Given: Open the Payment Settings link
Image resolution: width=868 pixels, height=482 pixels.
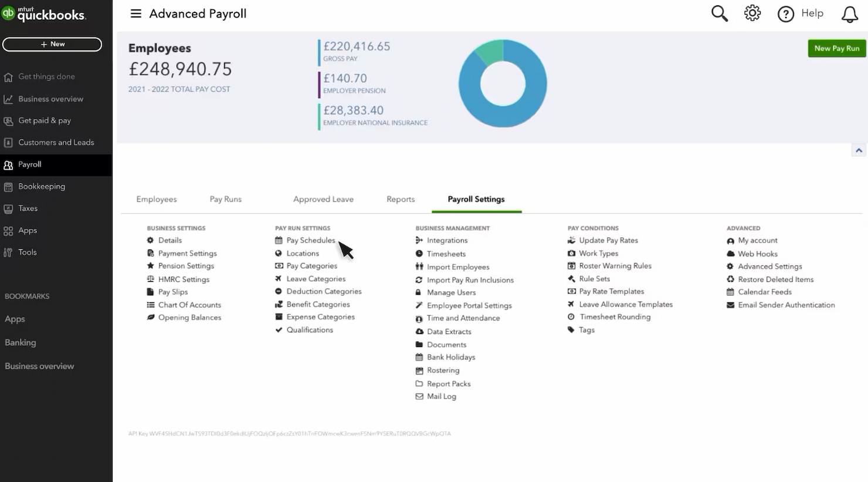Looking at the screenshot, I should coord(188,254).
